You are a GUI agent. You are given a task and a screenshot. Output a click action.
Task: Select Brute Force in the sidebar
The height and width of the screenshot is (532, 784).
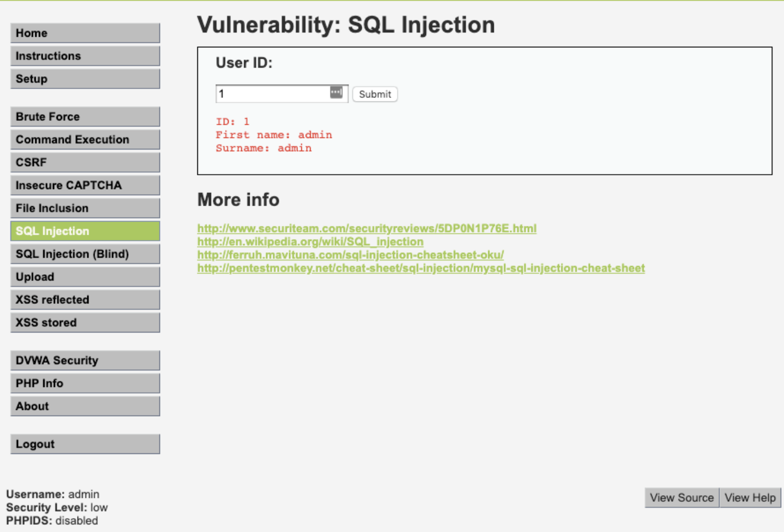click(85, 117)
